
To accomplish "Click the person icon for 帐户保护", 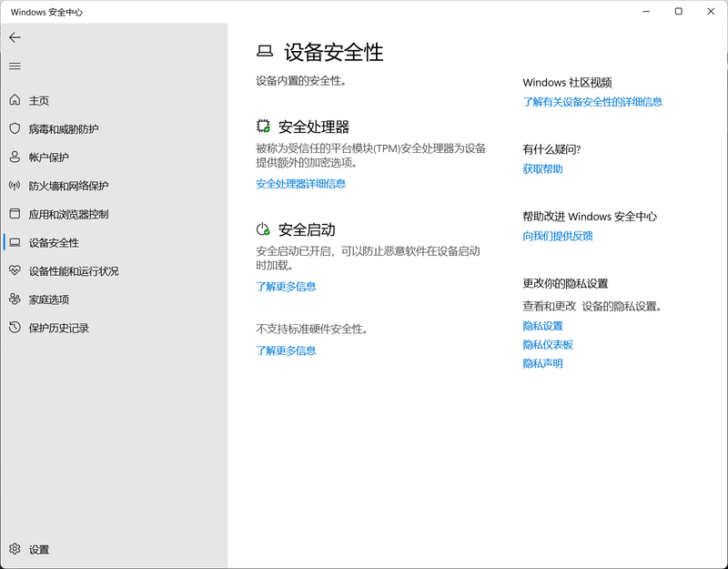I will [x=15, y=157].
